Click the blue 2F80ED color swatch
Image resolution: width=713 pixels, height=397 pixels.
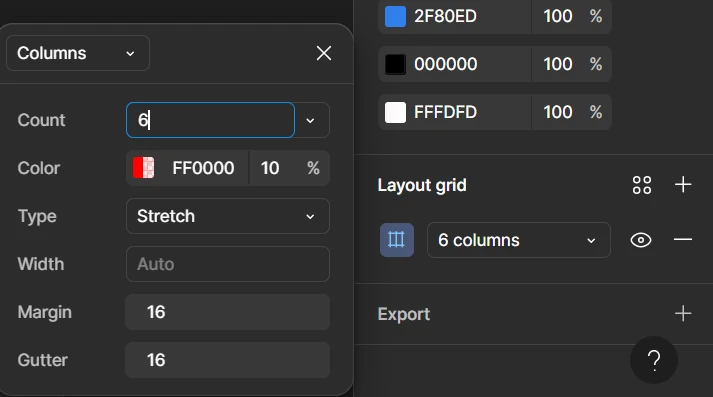(396, 16)
